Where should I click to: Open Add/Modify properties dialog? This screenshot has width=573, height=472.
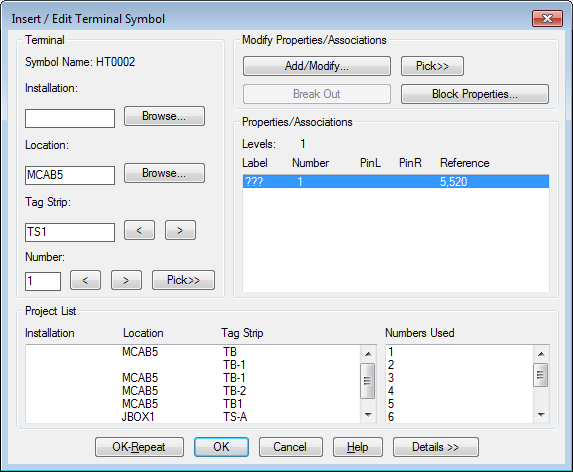point(316,66)
